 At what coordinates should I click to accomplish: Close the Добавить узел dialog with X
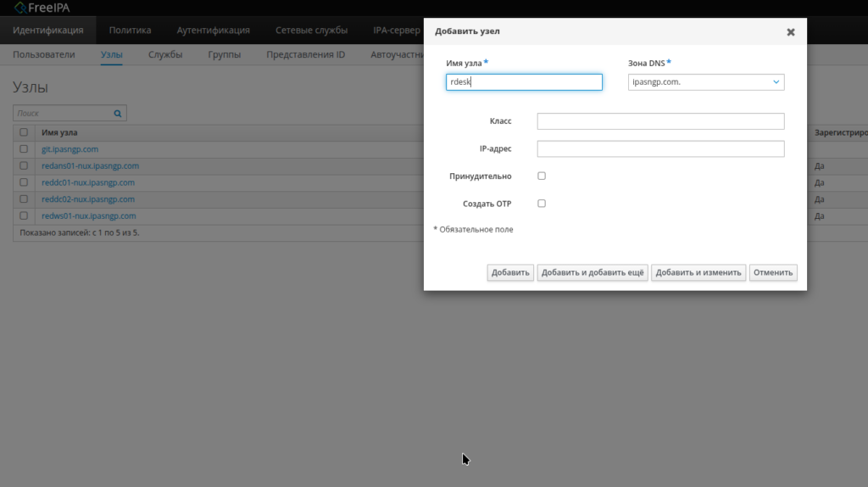tap(790, 32)
